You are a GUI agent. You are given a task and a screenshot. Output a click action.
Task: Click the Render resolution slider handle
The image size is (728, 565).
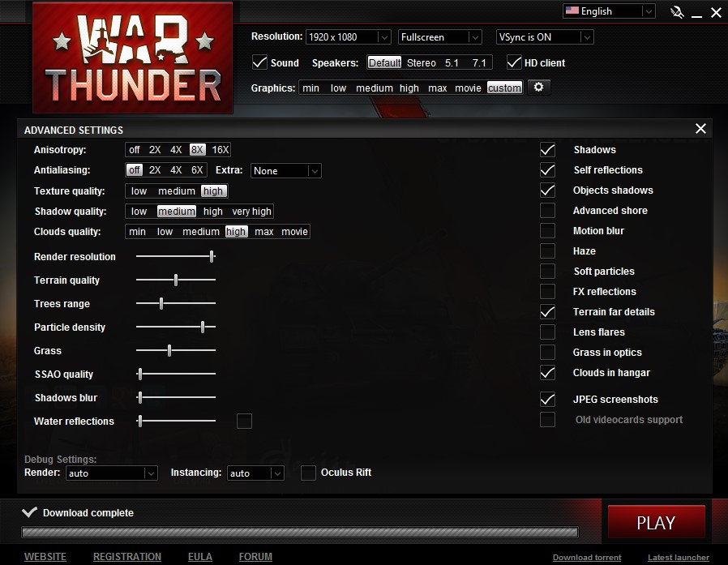212,256
